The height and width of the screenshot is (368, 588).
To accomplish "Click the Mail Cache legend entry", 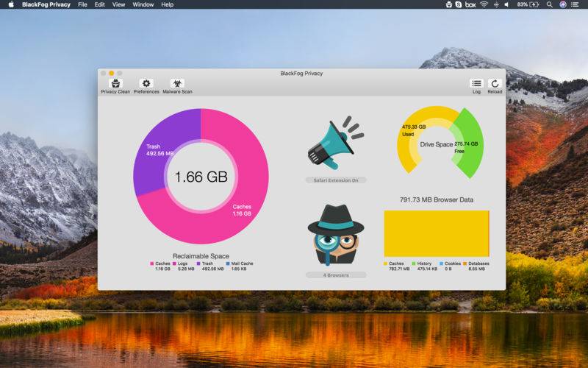I will point(240,266).
